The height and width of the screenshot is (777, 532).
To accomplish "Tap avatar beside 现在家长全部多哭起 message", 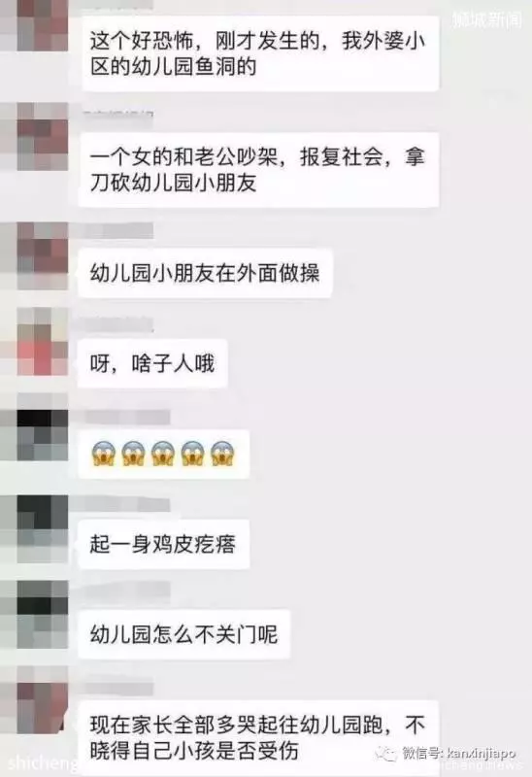I will tap(43, 699).
